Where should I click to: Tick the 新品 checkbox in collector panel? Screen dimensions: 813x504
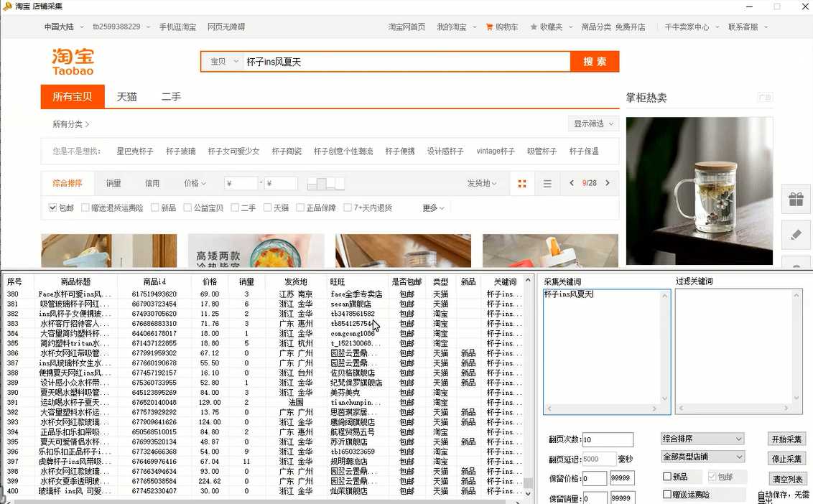tap(667, 477)
